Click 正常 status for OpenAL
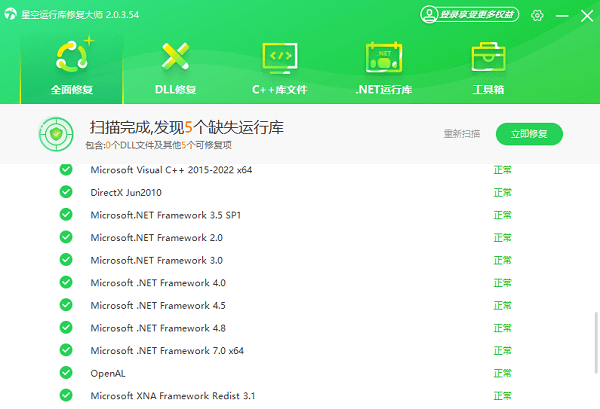Viewport: 600px width, 409px height. pos(502,373)
